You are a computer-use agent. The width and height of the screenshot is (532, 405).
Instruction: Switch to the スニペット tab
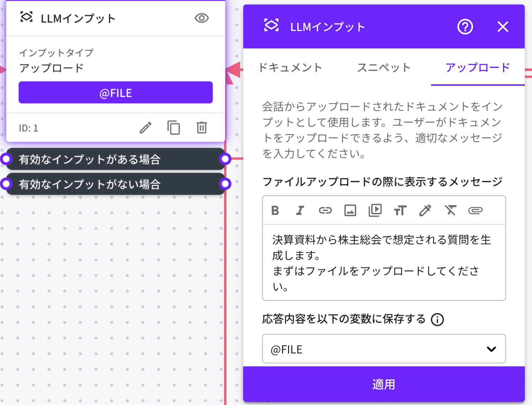384,68
